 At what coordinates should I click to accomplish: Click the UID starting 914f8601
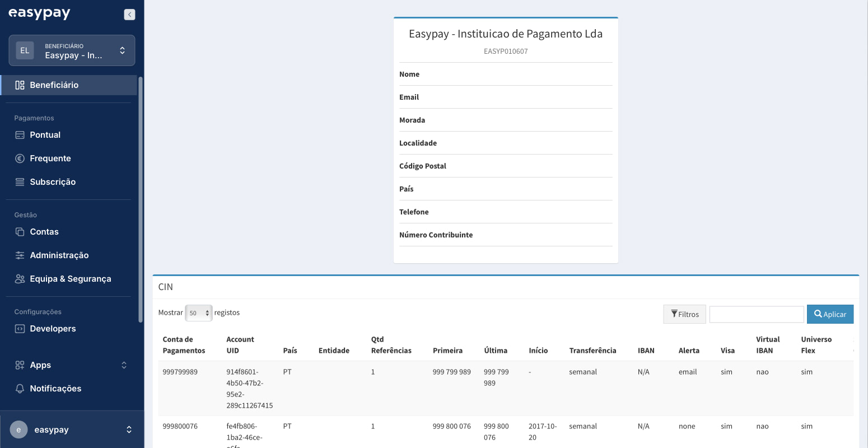pos(249,389)
